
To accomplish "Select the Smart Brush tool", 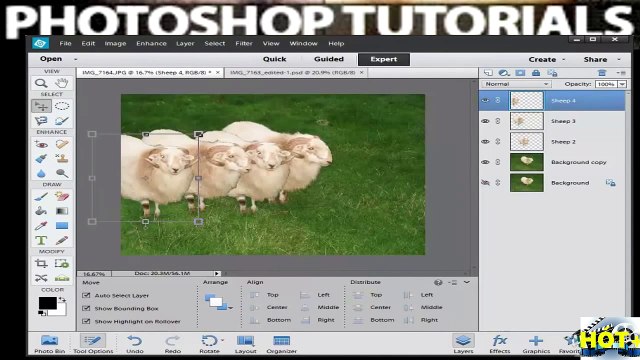I will pos(41,159).
